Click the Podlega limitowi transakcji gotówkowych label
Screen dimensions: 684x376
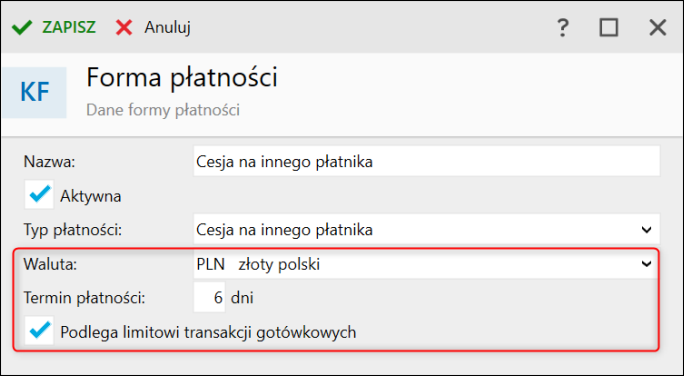pos(208,332)
